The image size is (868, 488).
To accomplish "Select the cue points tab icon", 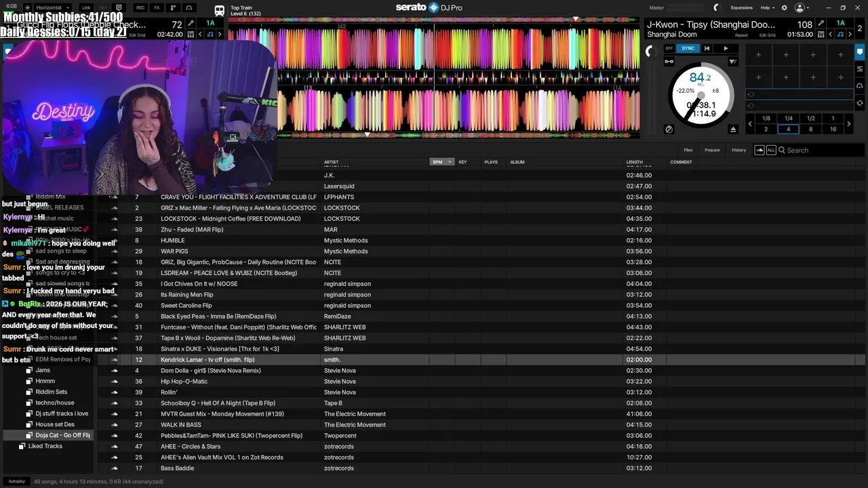I will tap(859, 51).
